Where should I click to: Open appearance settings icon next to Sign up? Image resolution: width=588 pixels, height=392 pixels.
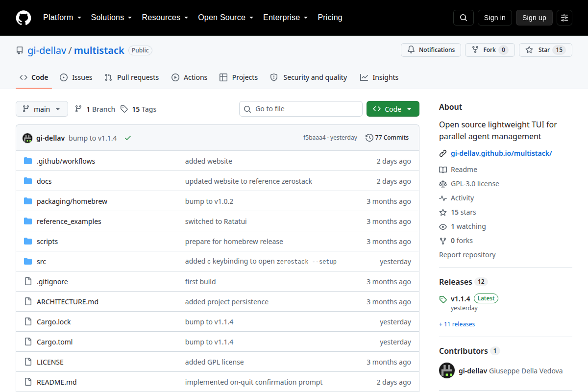pos(564,18)
